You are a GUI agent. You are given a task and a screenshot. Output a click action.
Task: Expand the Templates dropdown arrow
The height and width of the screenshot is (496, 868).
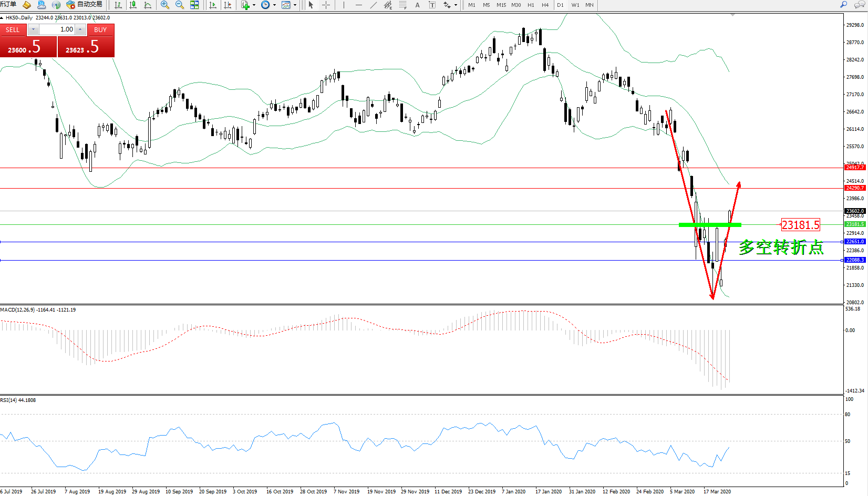295,5
